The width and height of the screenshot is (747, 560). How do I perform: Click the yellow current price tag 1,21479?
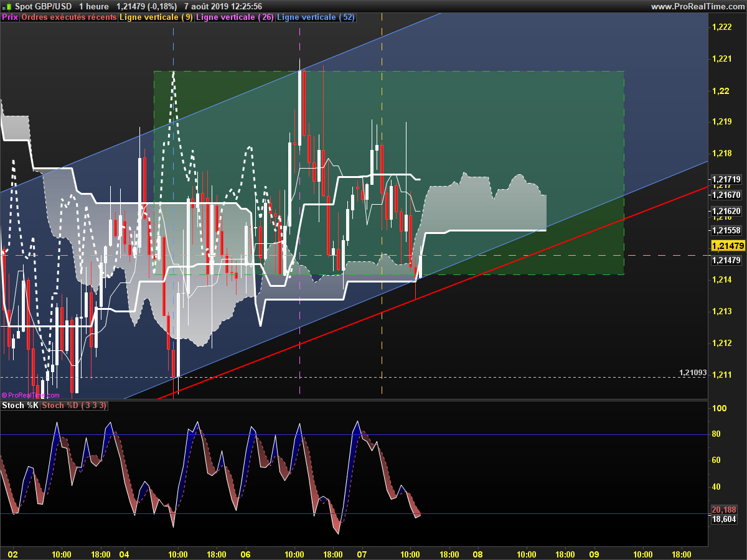pos(728,246)
